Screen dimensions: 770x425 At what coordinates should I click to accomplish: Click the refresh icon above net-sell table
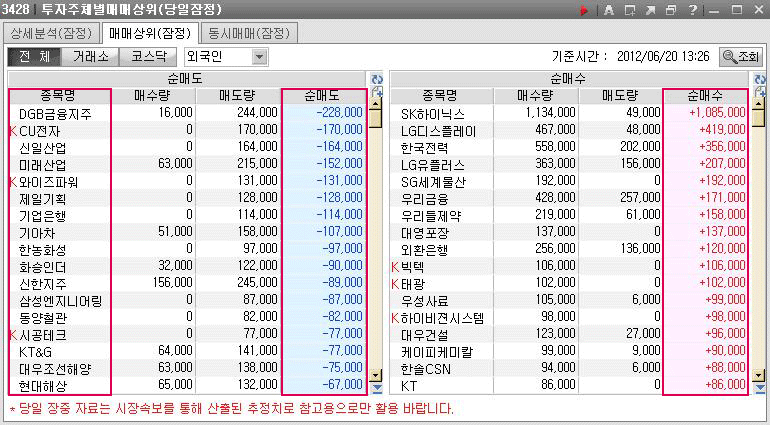coord(377,79)
